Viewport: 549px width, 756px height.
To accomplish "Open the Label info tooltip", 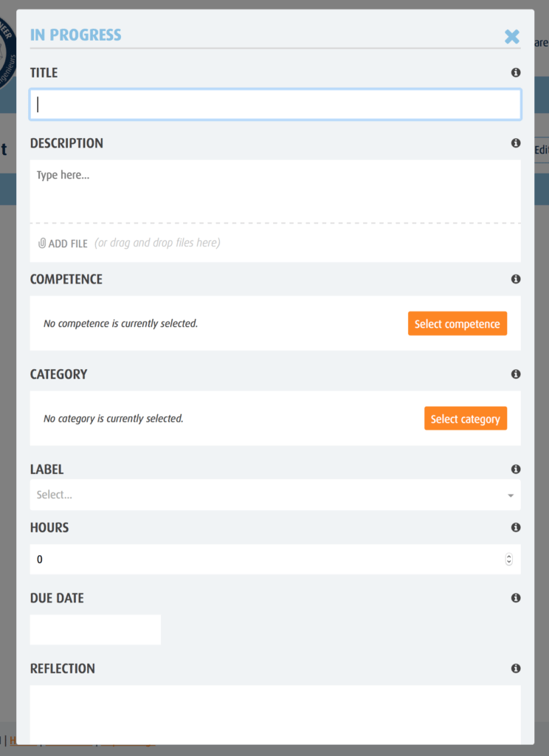I will click(516, 469).
